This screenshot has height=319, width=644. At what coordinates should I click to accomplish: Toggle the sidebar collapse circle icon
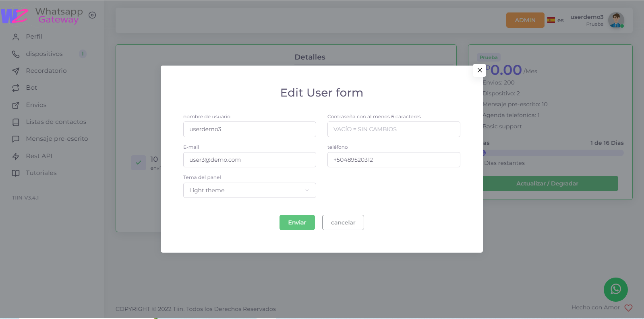tap(92, 15)
